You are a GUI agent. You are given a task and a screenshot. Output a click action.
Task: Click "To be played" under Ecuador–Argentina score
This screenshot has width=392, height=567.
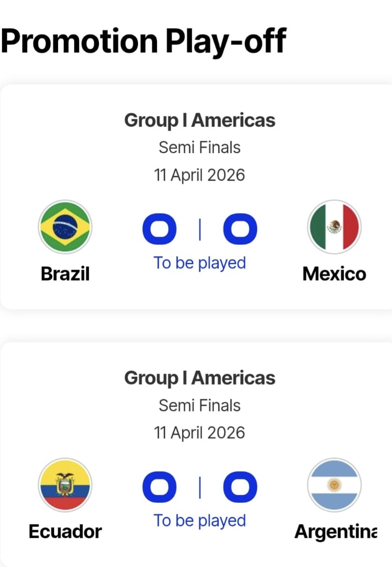[200, 520]
